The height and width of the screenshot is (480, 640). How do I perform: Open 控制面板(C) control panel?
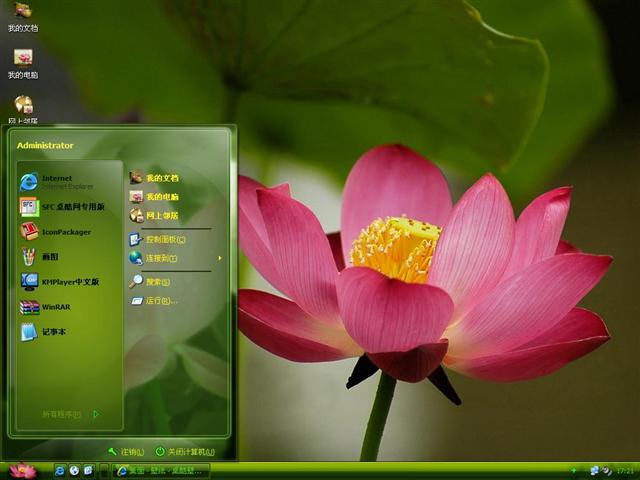click(158, 240)
